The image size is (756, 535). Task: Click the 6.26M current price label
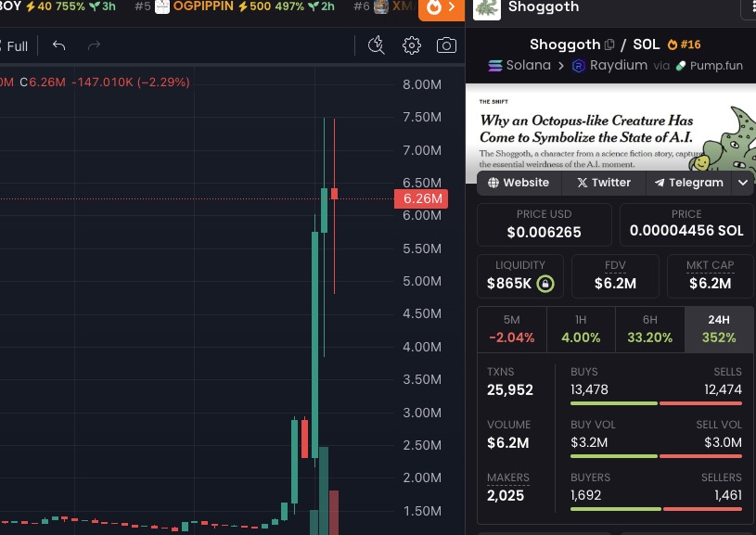pyautogui.click(x=421, y=198)
